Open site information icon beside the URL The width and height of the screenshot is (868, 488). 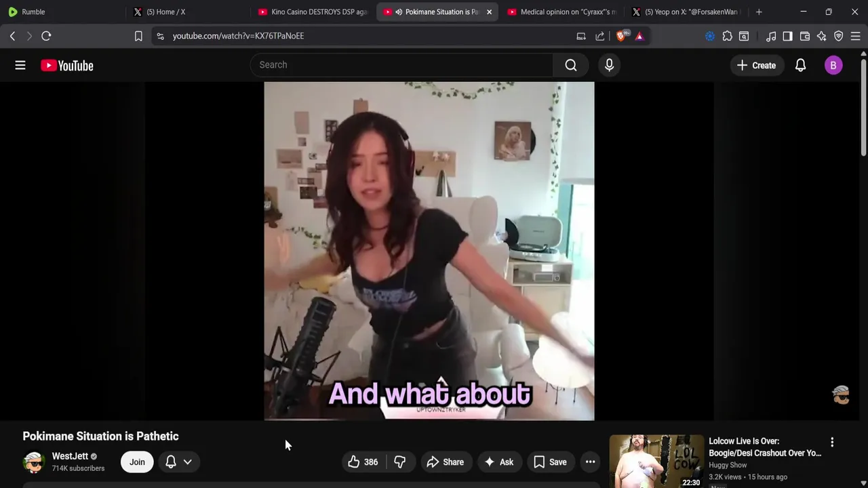pos(160,36)
